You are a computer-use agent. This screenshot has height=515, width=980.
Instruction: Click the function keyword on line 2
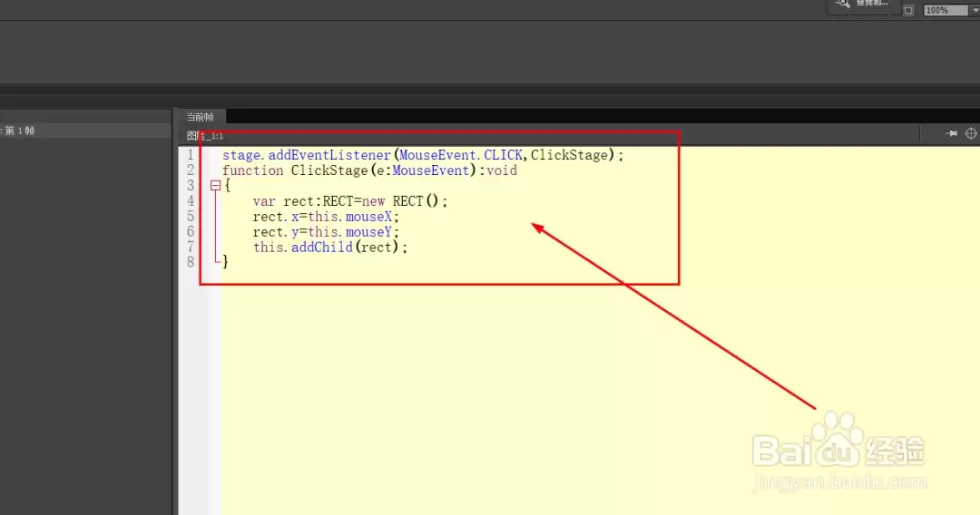(252, 170)
